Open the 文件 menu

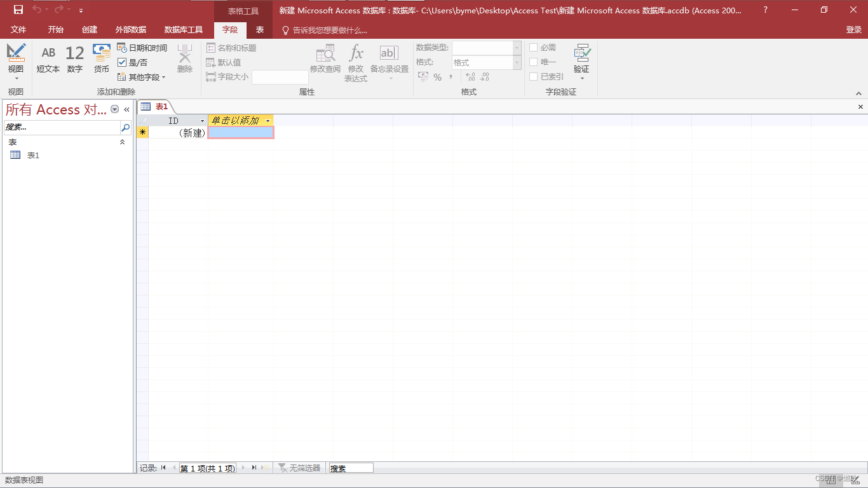[18, 30]
